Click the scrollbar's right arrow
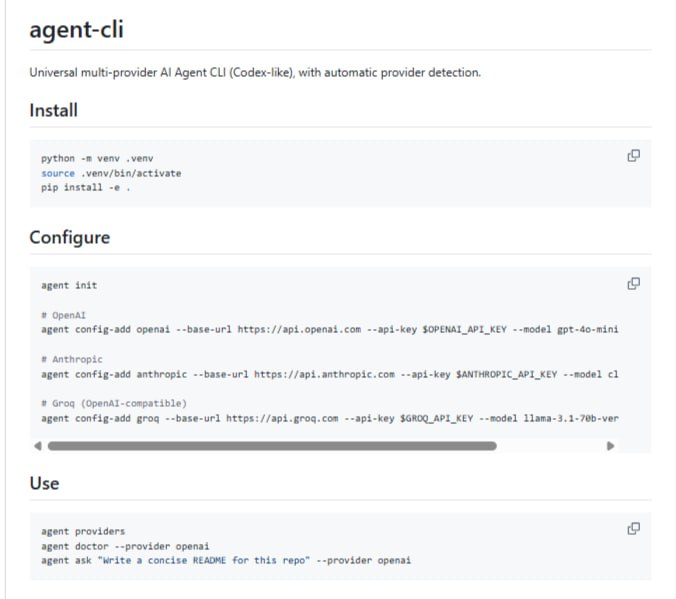This screenshot has width=676, height=599. click(610, 446)
